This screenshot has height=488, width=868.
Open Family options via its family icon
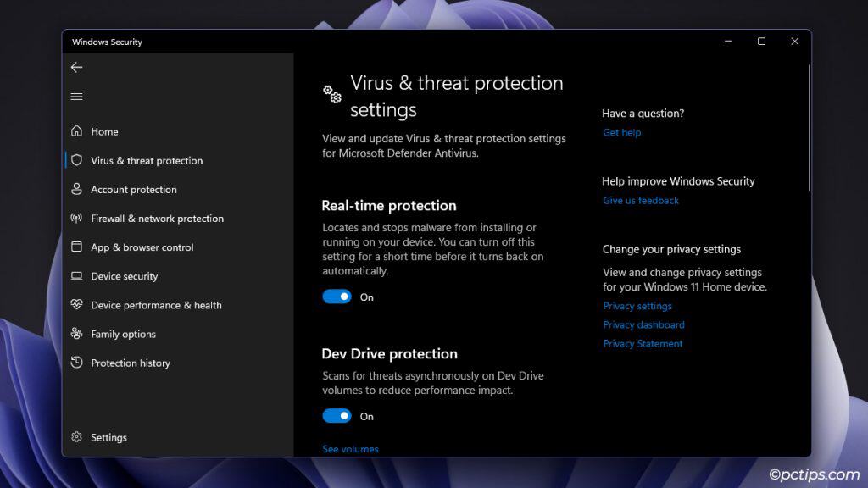(x=76, y=334)
